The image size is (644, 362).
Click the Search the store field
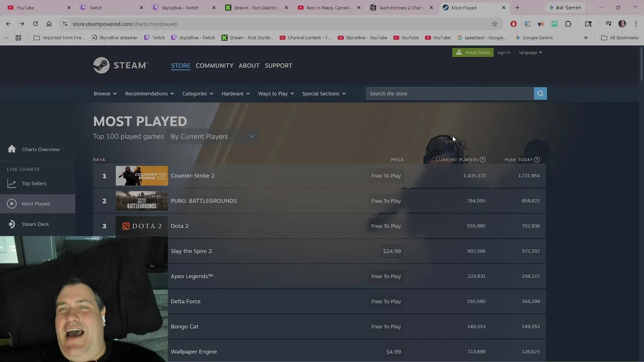pos(450,94)
